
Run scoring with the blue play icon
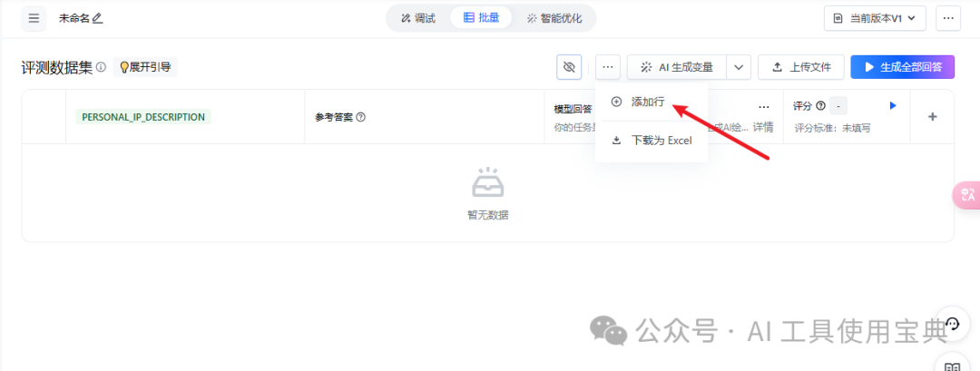pos(893,105)
